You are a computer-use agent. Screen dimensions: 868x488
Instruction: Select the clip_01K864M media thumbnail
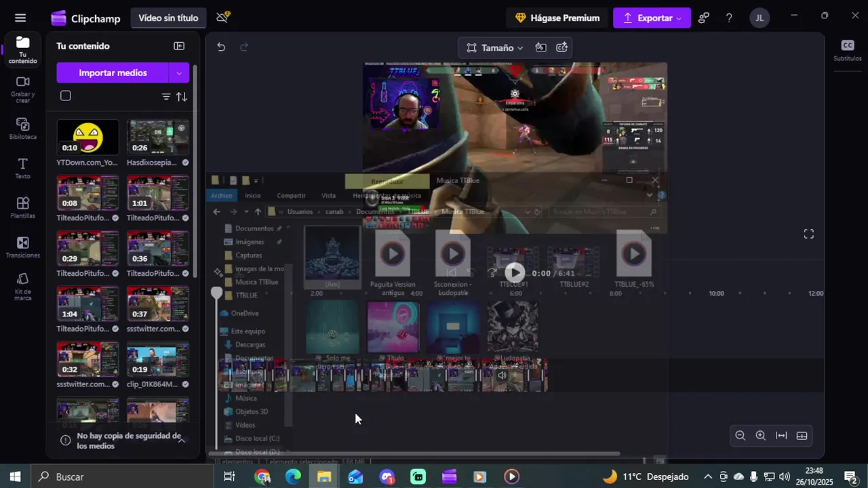[158, 359]
